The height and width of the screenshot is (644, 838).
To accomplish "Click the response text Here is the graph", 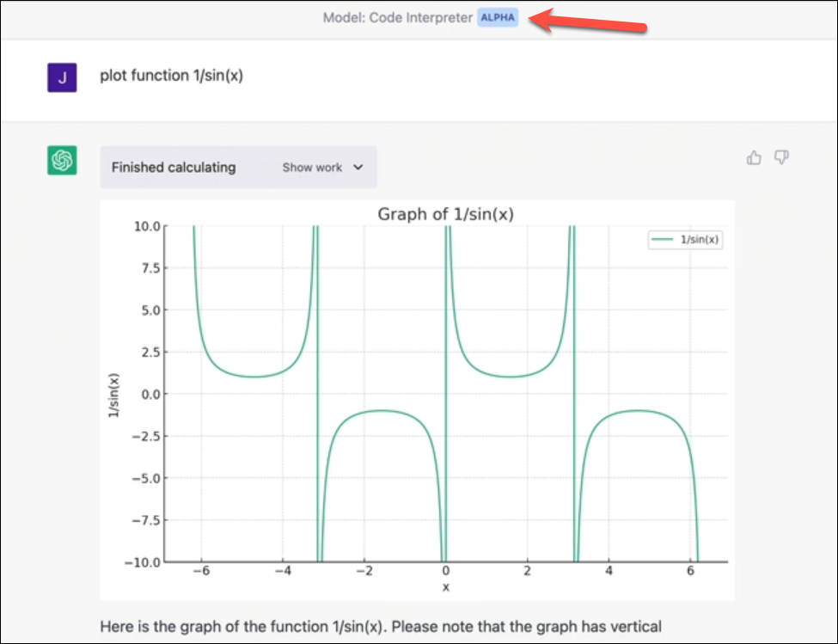I will (381, 626).
